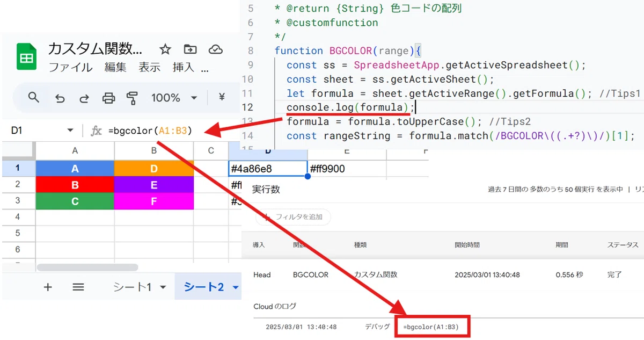Select magenta cell F in B3

coord(154,201)
